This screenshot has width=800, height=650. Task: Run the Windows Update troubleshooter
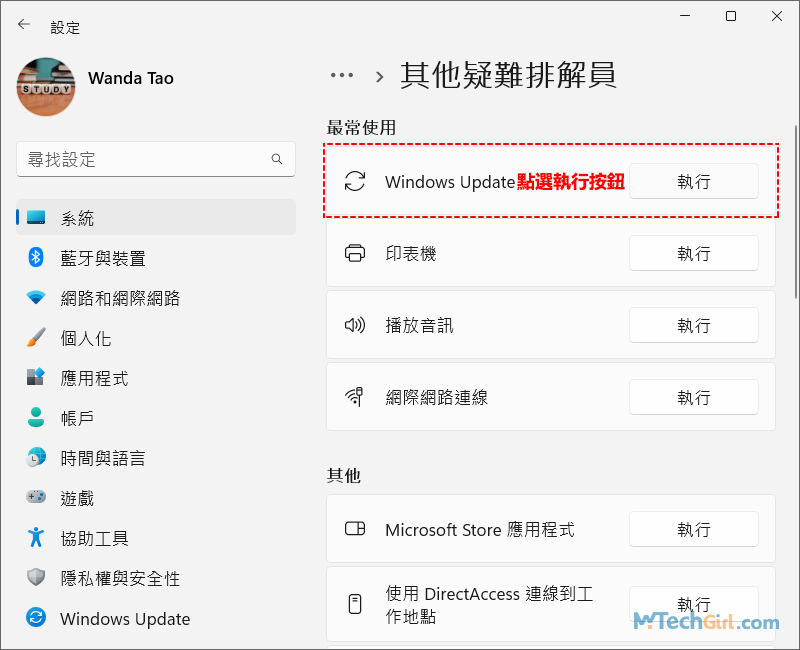pos(693,182)
